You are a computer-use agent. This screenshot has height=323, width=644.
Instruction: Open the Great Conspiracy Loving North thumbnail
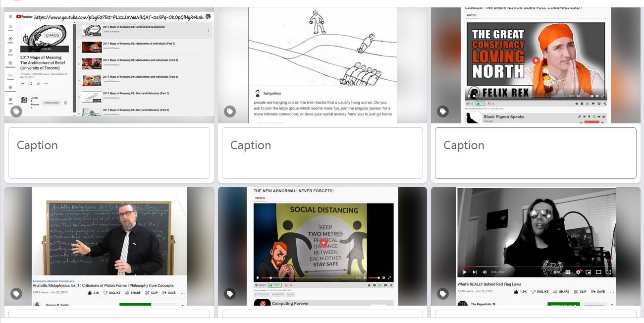click(536, 65)
